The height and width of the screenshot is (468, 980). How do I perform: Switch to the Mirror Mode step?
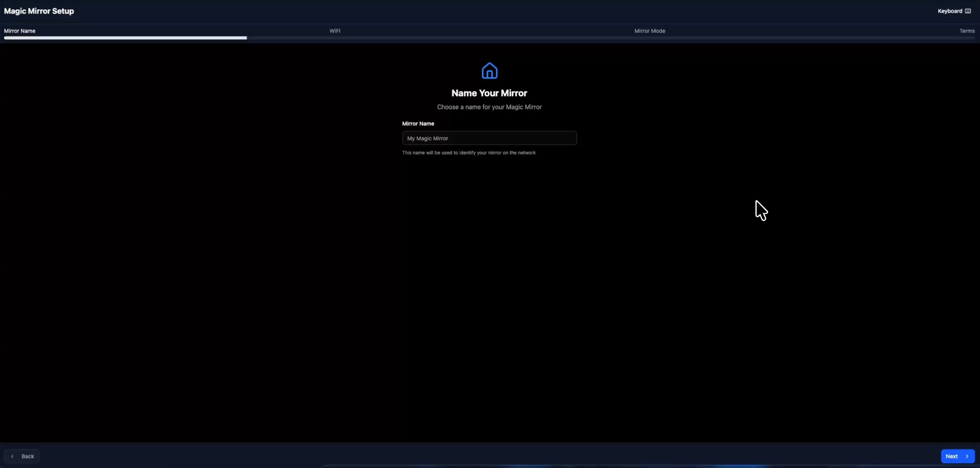pyautogui.click(x=649, y=31)
